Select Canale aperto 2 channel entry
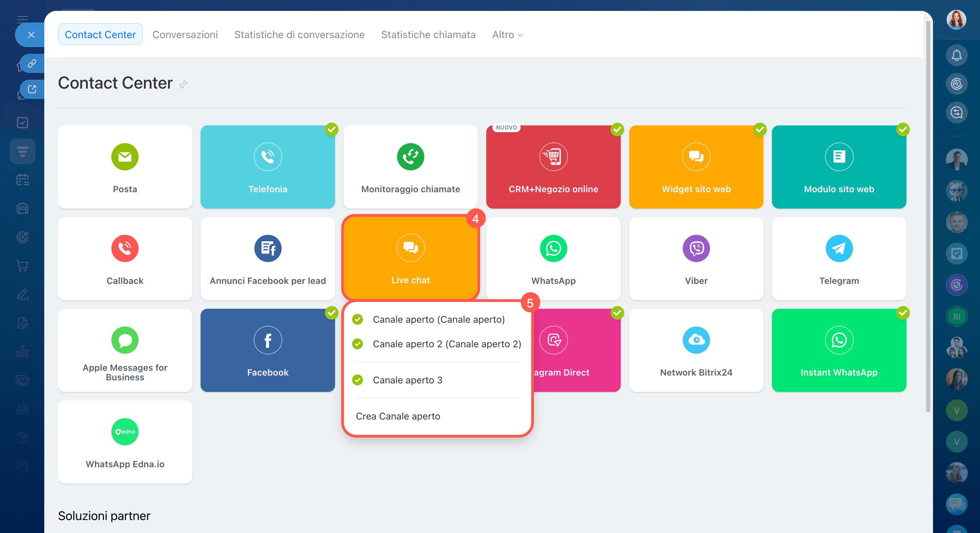 point(446,344)
